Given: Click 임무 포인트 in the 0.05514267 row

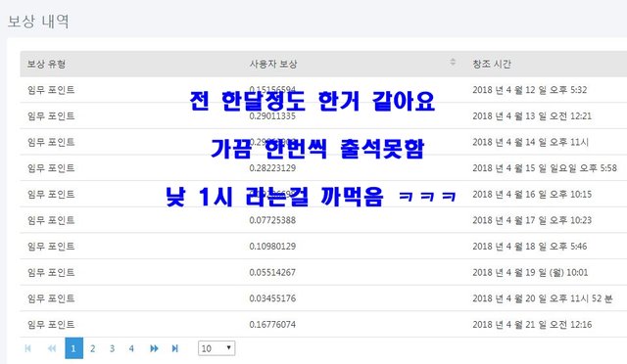Looking at the screenshot, I should click(x=51, y=272).
